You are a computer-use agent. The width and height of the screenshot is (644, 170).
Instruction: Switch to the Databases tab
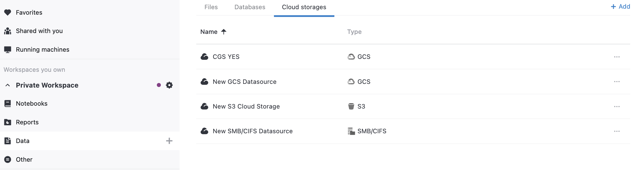pos(250,7)
